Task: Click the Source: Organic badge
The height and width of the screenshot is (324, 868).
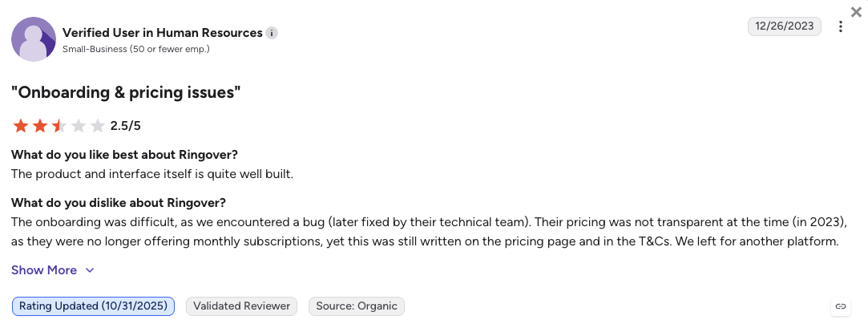Action: [357, 306]
